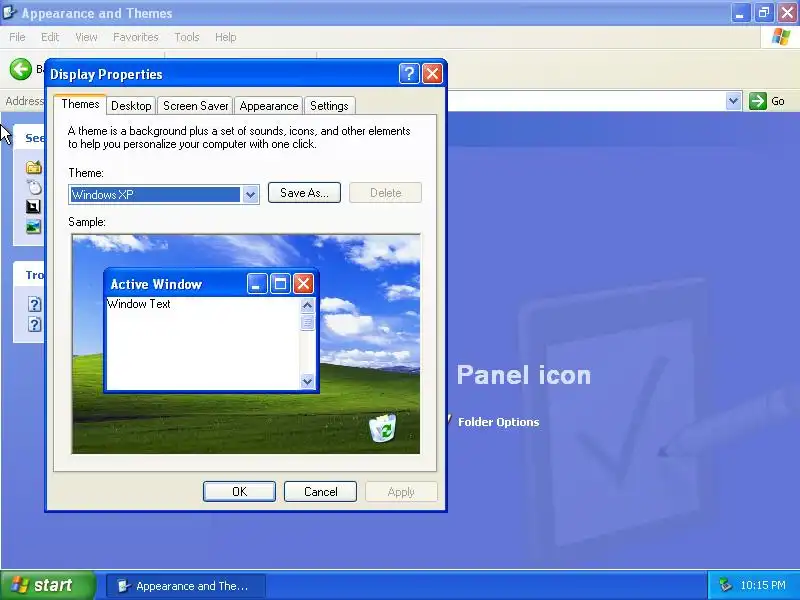
Task: Restore down the Appearance and Themes window
Action: coord(764,13)
